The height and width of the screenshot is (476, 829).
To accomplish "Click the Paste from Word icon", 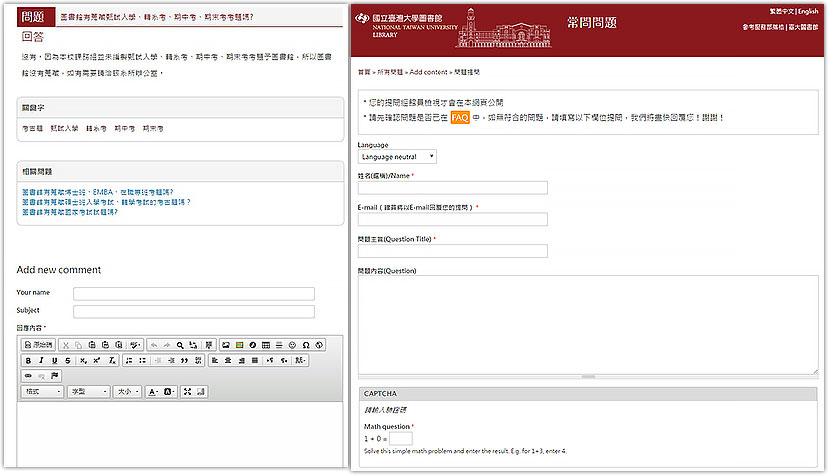I will [x=118, y=345].
